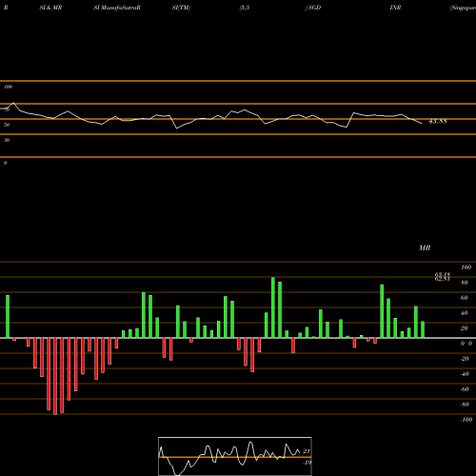Click the first green bar of MR histogram
This screenshot has width=476, height=476.
point(8,317)
